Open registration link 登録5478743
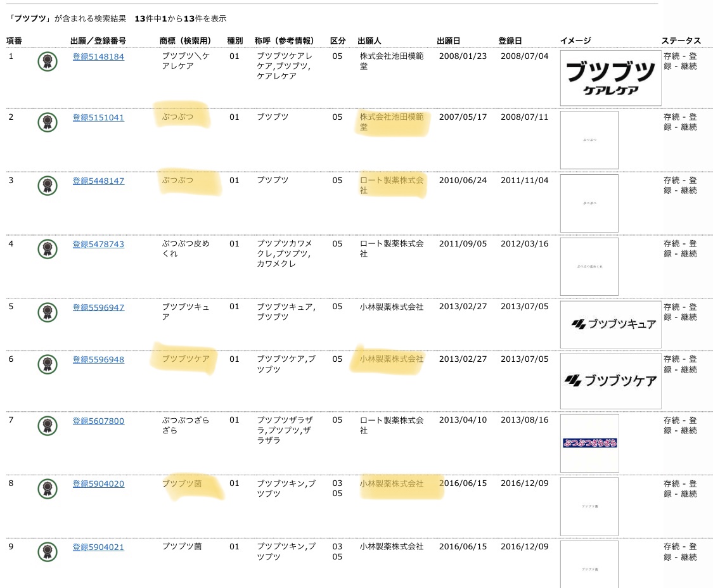This screenshot has height=588, width=713. coord(98,244)
